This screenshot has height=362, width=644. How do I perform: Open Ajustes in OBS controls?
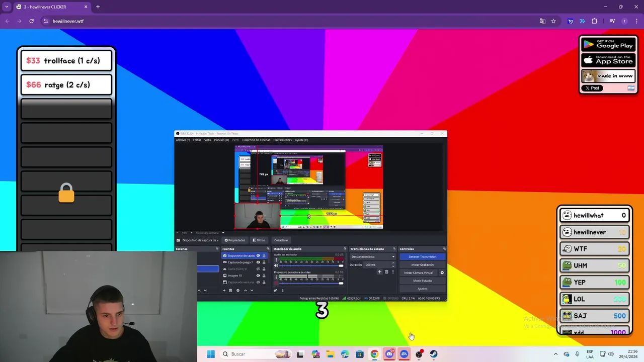pos(423,289)
